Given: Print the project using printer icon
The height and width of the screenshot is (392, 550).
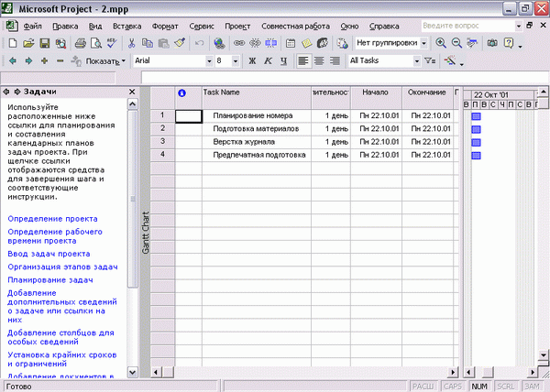Looking at the screenshot, I should pos(81,43).
